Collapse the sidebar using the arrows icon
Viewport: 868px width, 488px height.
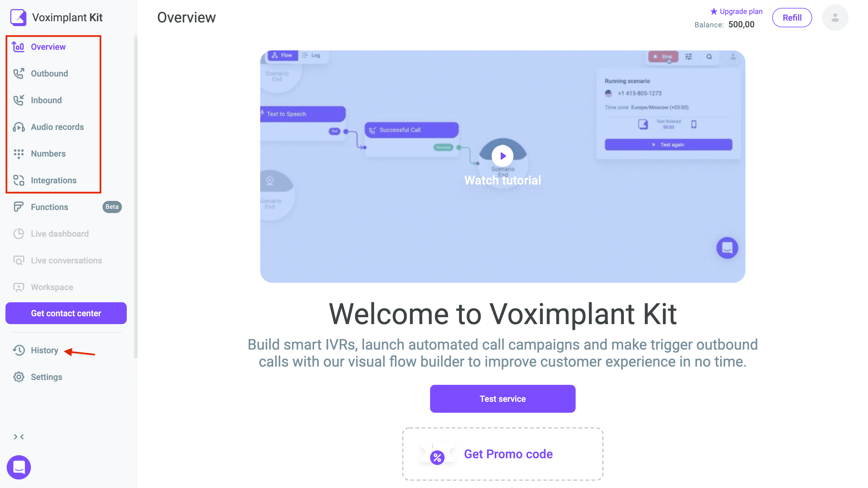19,437
